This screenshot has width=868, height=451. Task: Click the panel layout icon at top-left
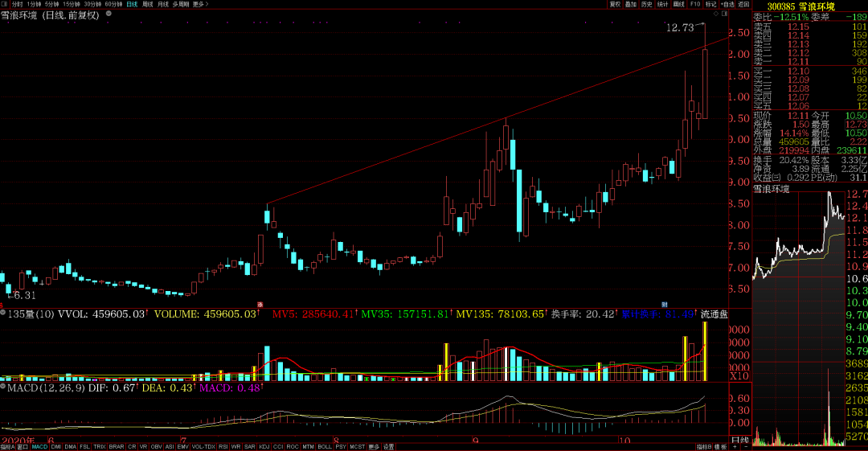coord(5,4)
